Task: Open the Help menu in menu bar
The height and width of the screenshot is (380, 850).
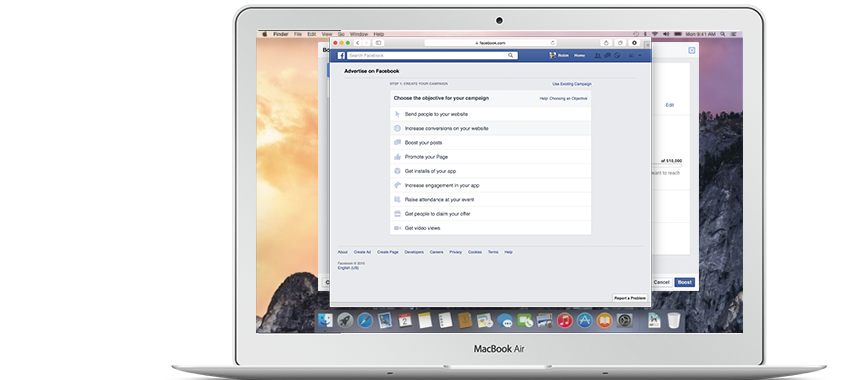Action: tap(379, 34)
